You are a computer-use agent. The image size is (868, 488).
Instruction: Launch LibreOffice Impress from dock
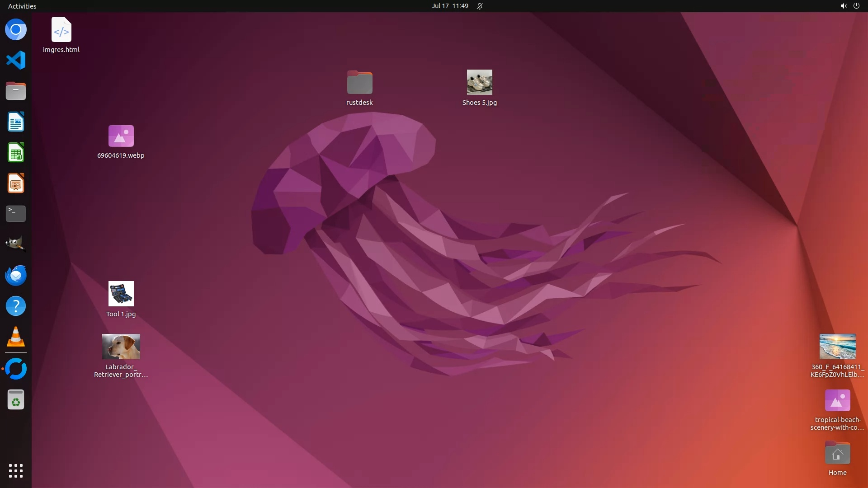[x=16, y=183]
